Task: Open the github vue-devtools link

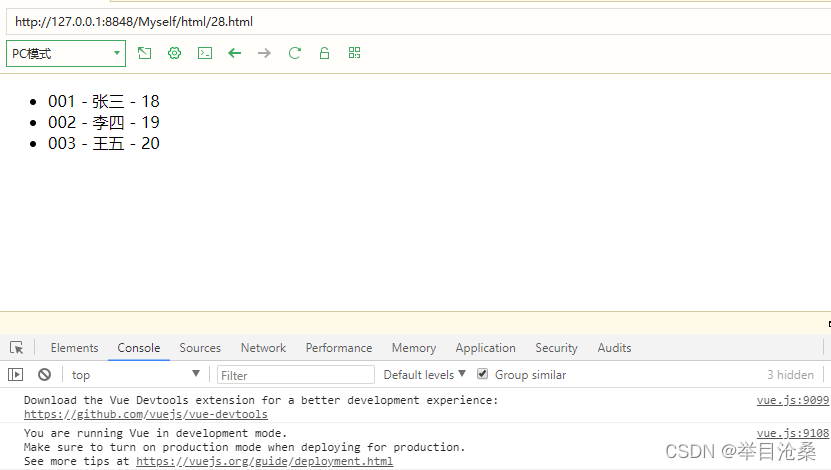Action: (146, 414)
